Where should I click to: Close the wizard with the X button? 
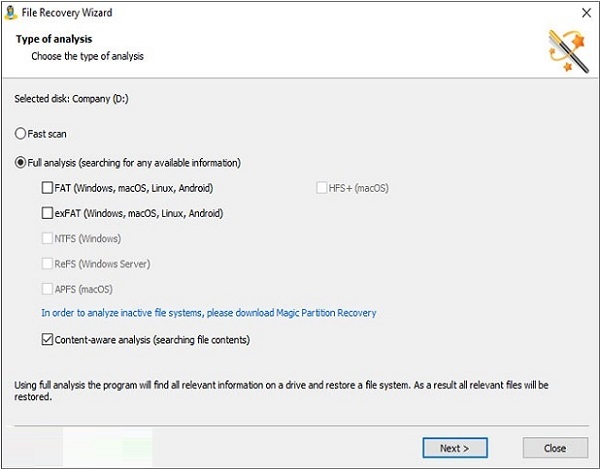pos(584,14)
